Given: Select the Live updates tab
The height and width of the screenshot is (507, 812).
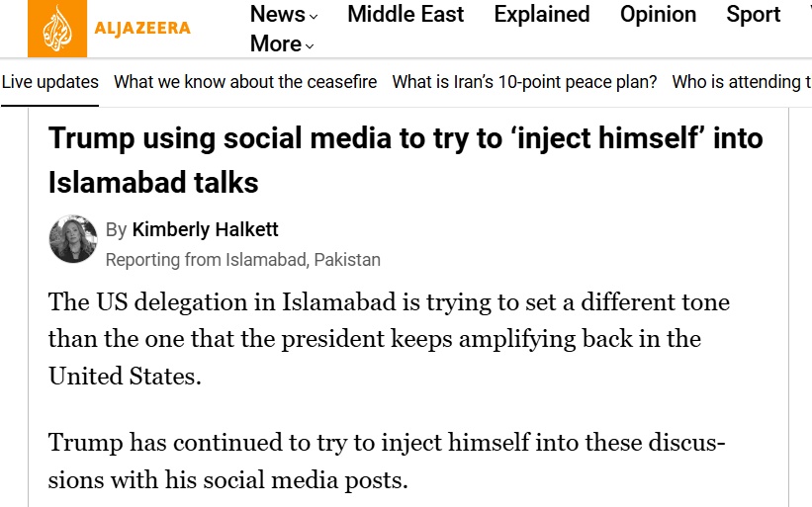Looking at the screenshot, I should click(x=49, y=82).
